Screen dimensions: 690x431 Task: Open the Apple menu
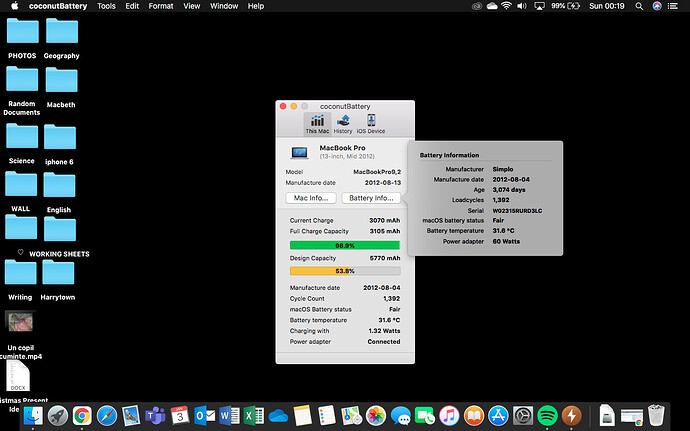(x=15, y=6)
